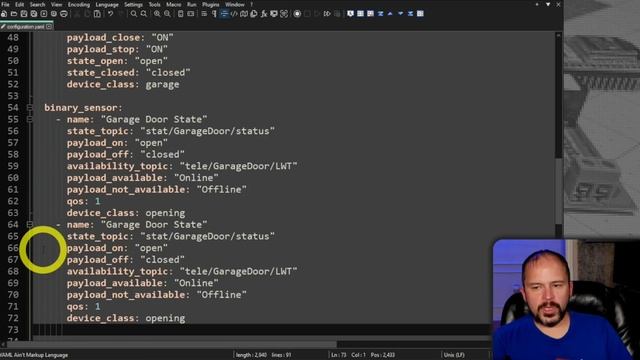Open the Folder as Workspace icon
Screen dimensions: 640x360
(273, 14)
